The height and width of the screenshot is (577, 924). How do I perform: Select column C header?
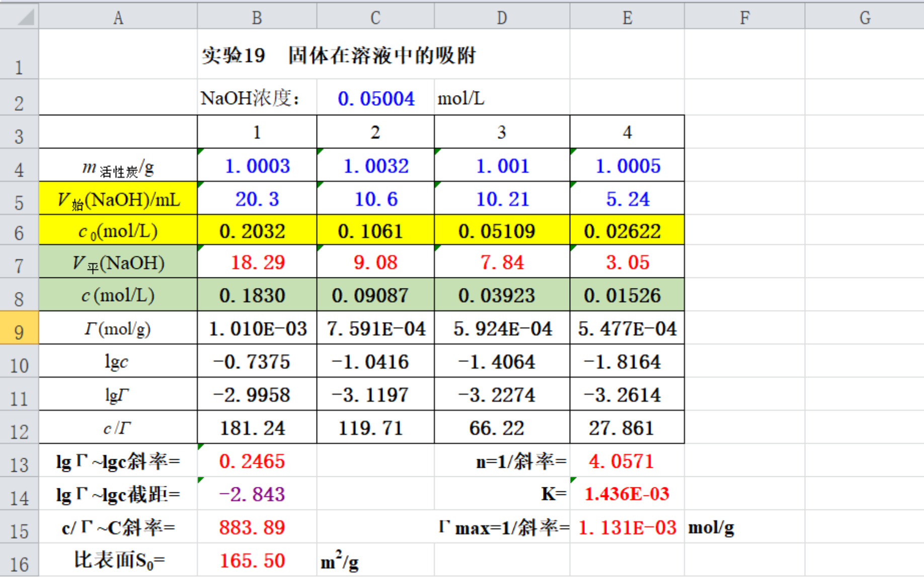[375, 18]
